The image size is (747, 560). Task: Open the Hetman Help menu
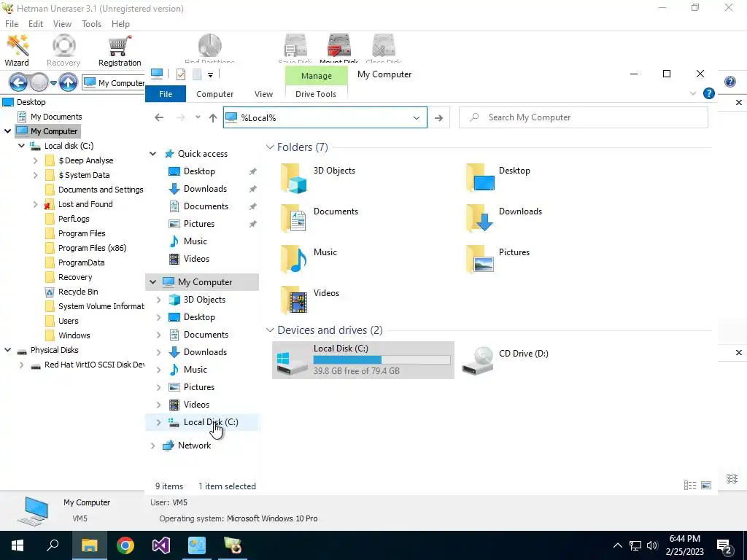coord(120,24)
